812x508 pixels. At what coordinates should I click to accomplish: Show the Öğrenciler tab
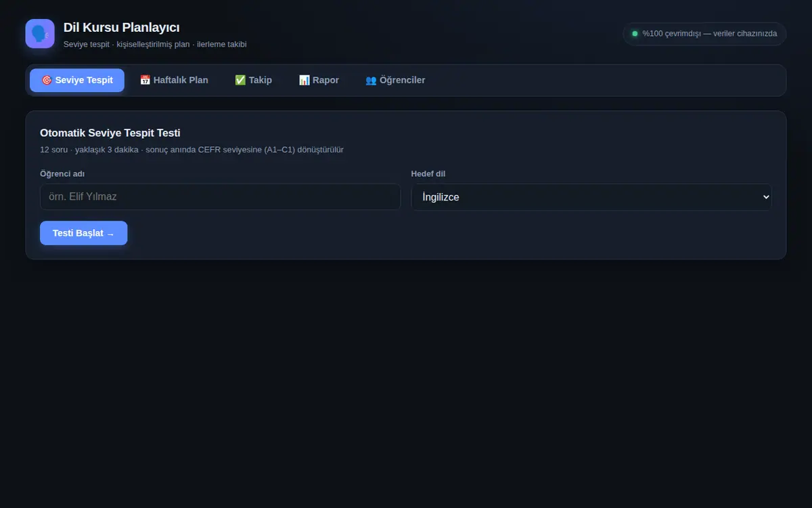point(395,80)
